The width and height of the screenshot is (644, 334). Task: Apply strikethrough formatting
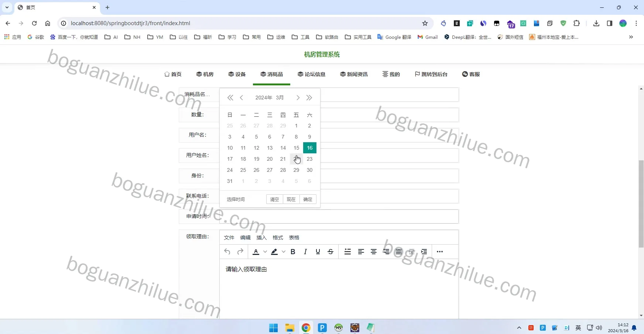click(330, 252)
